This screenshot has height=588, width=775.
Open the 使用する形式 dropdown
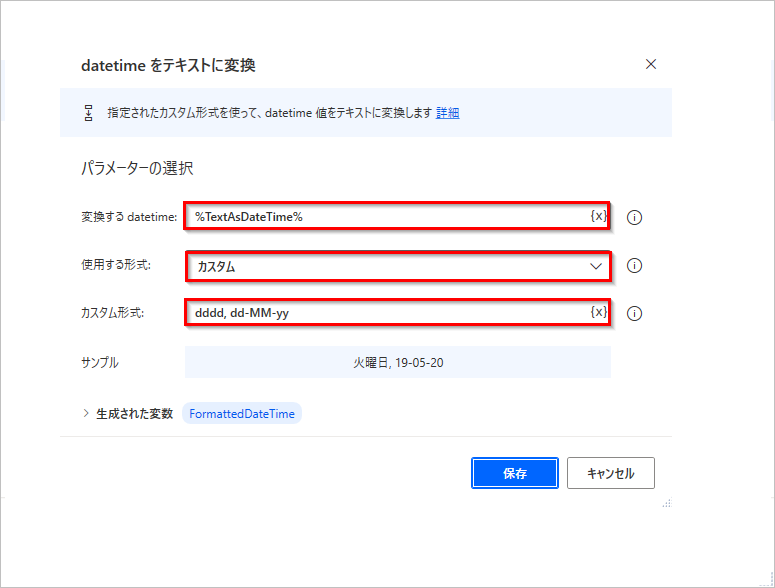pos(398,266)
